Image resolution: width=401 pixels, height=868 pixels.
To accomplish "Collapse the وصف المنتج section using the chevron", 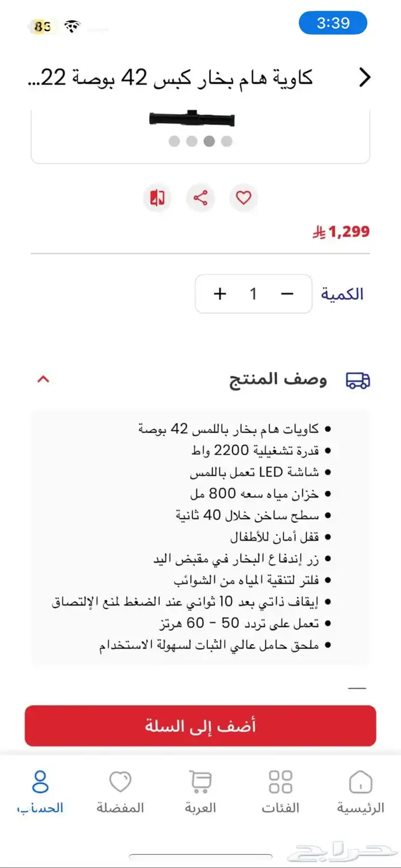I will pyautogui.click(x=44, y=379).
